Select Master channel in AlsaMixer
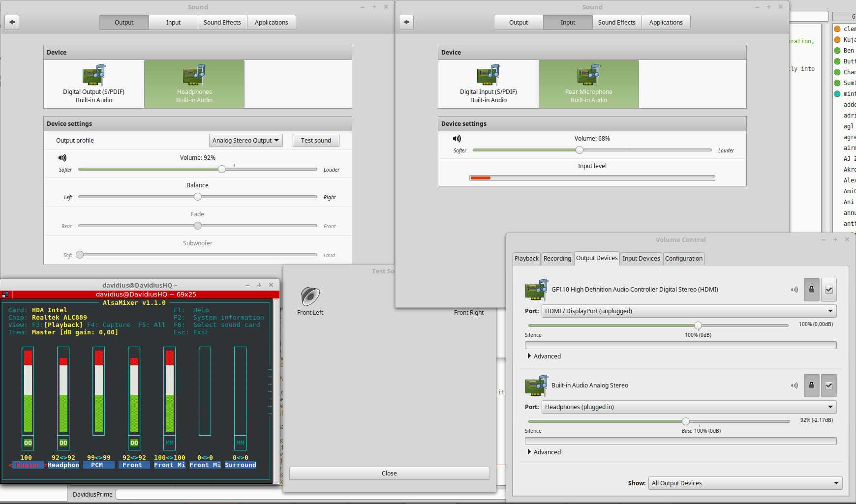856x504 pixels. [28, 465]
